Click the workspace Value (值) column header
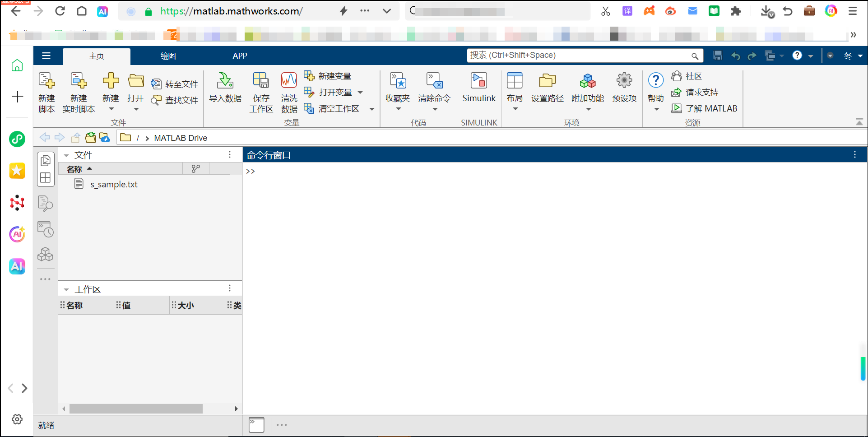Screen dimensions: 868x437 click(x=142, y=306)
